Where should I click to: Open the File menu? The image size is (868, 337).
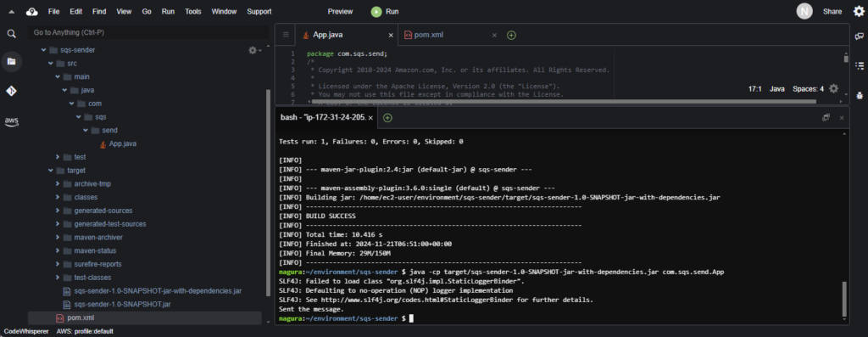pyautogui.click(x=53, y=12)
